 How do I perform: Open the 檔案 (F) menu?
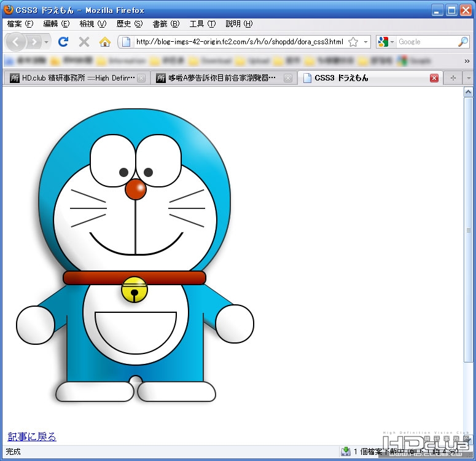20,24
